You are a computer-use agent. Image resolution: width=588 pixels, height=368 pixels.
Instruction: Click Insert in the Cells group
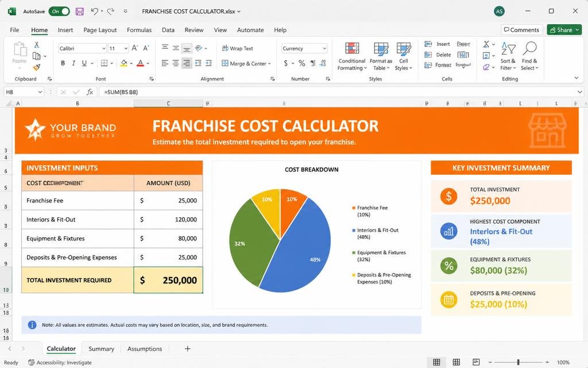point(437,44)
